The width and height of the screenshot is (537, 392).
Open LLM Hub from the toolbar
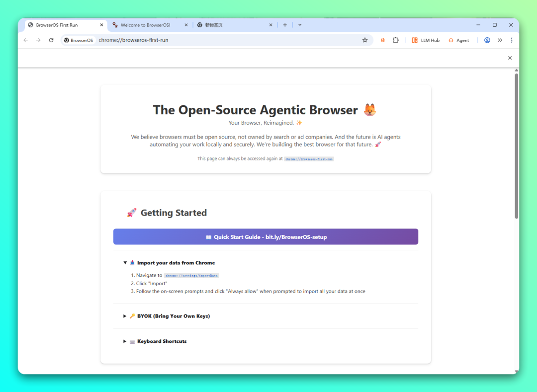(426, 40)
